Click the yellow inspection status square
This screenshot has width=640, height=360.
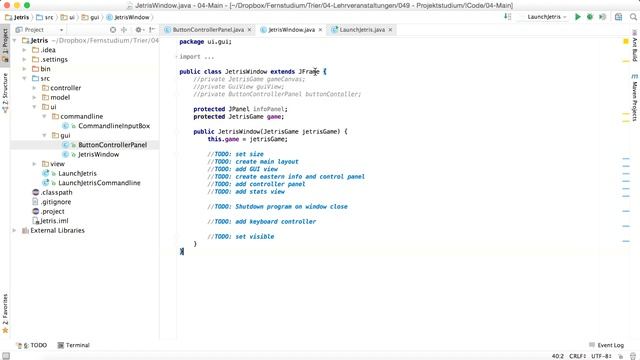point(626,41)
